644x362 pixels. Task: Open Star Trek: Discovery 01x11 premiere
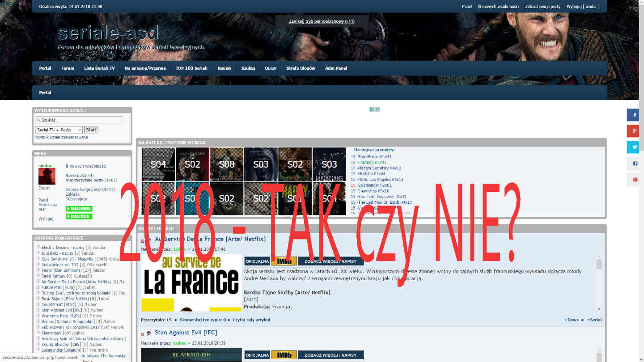[x=381, y=197]
